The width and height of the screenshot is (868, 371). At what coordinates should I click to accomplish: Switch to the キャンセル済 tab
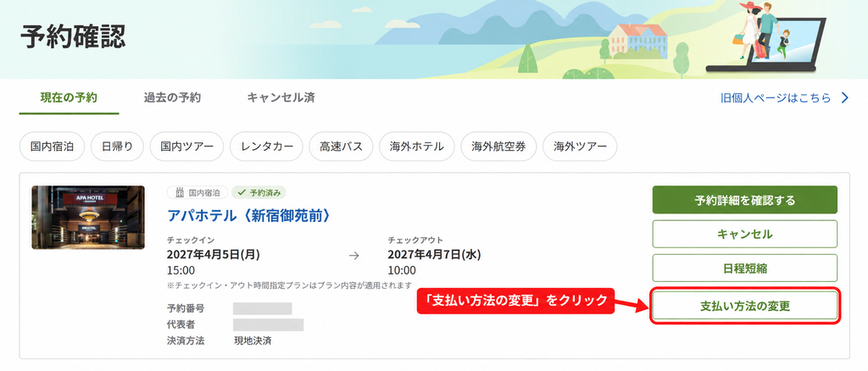pos(281,98)
